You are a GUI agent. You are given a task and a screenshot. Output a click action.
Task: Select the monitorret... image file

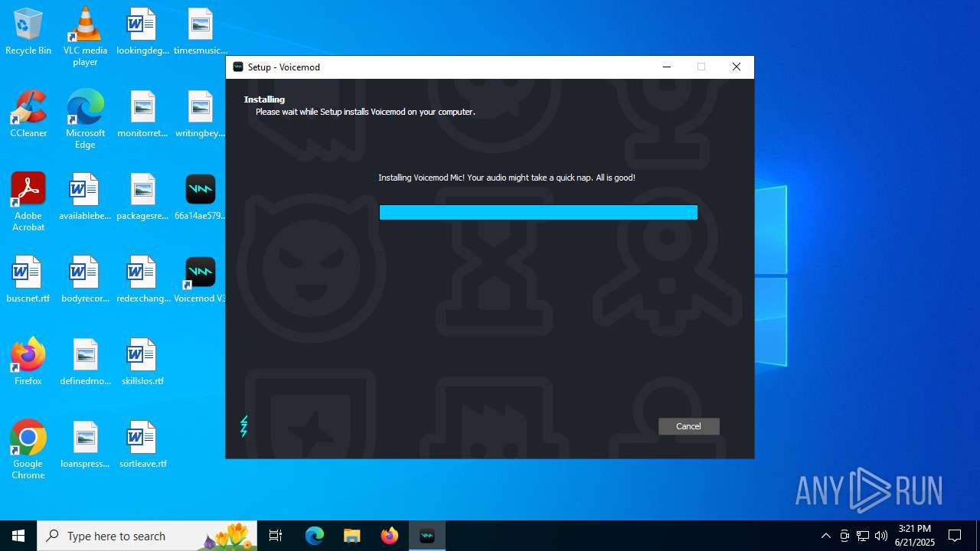pos(142,115)
